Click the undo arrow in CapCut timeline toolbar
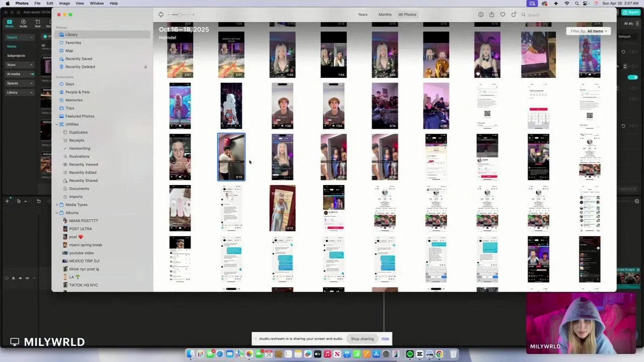The height and width of the screenshot is (362, 644). pyautogui.click(x=38, y=201)
